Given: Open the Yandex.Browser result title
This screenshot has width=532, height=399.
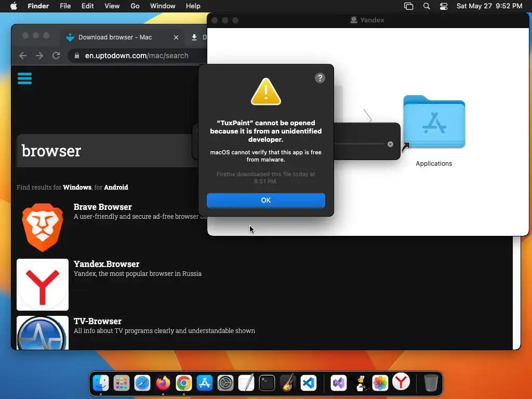Looking at the screenshot, I should 107,264.
